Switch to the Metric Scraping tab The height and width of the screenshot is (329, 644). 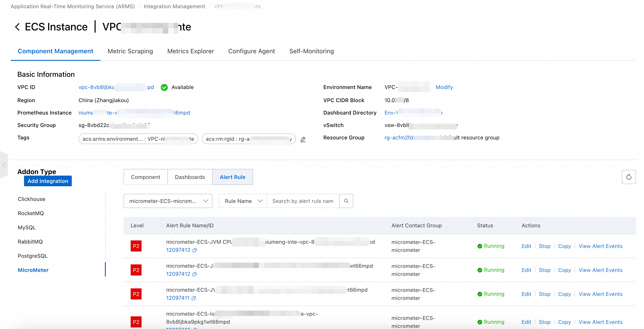[x=130, y=51]
